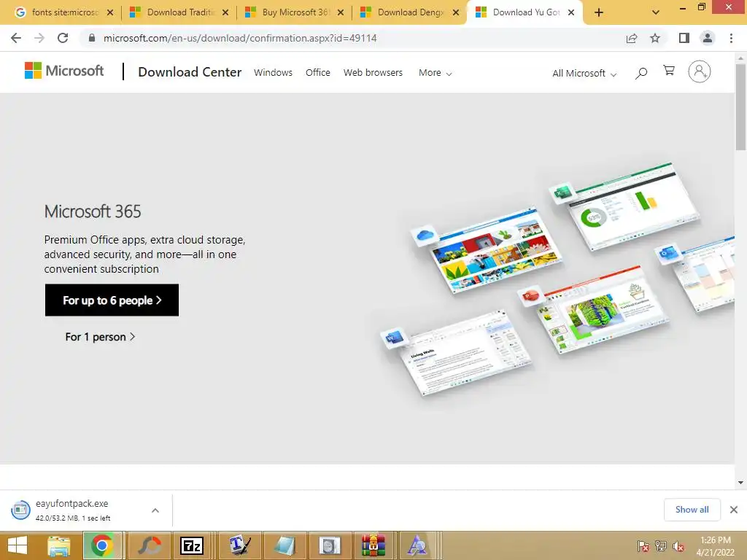
Task: Click the scrollbar down arrow
Action: [x=740, y=483]
